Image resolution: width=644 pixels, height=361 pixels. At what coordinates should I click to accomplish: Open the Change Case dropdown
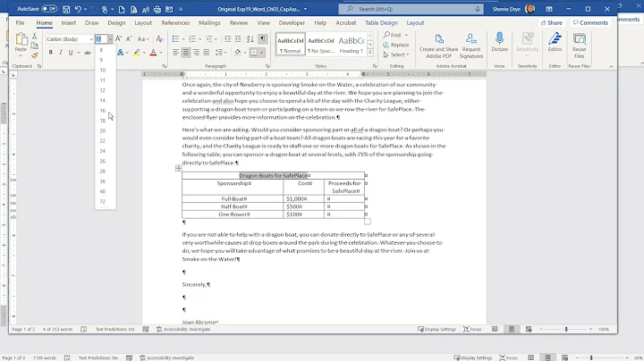(143, 39)
